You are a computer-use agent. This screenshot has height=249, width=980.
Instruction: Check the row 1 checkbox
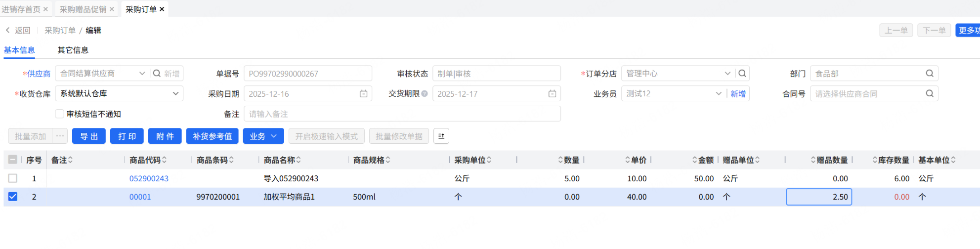click(13, 178)
